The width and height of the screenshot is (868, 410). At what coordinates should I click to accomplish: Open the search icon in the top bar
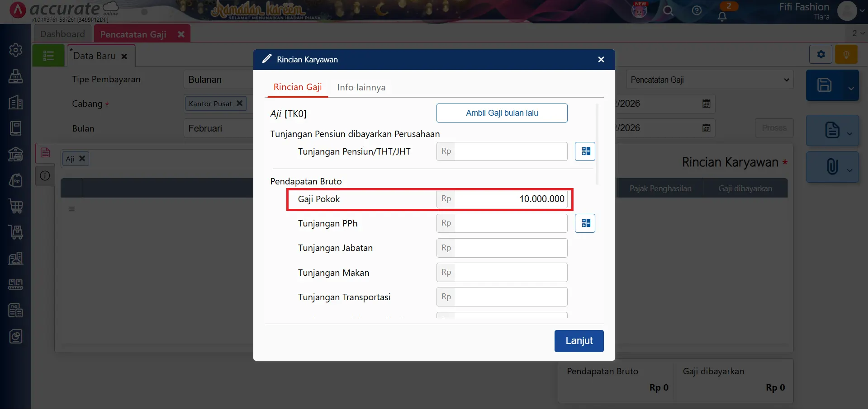pos(668,11)
